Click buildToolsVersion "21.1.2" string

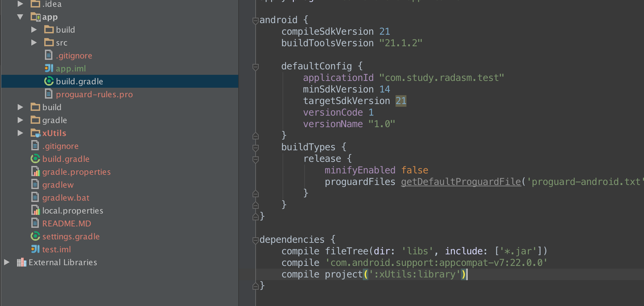tap(401, 43)
